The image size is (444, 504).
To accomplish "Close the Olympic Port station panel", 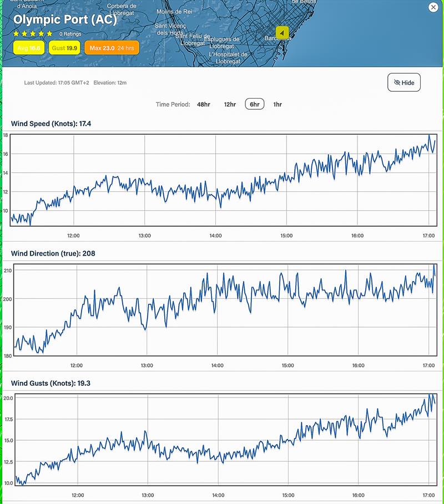I will 433,7.
